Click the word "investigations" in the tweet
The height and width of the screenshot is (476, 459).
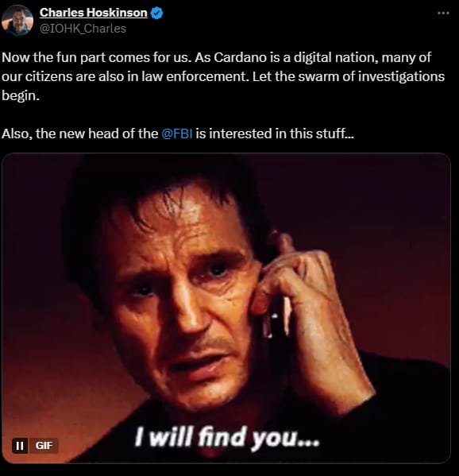coord(401,76)
